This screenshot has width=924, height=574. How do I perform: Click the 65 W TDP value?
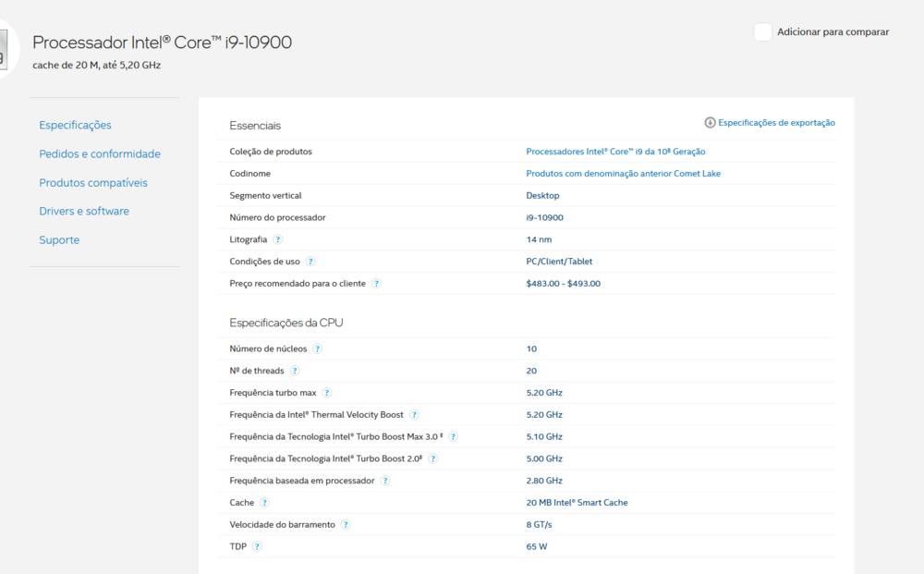click(536, 547)
